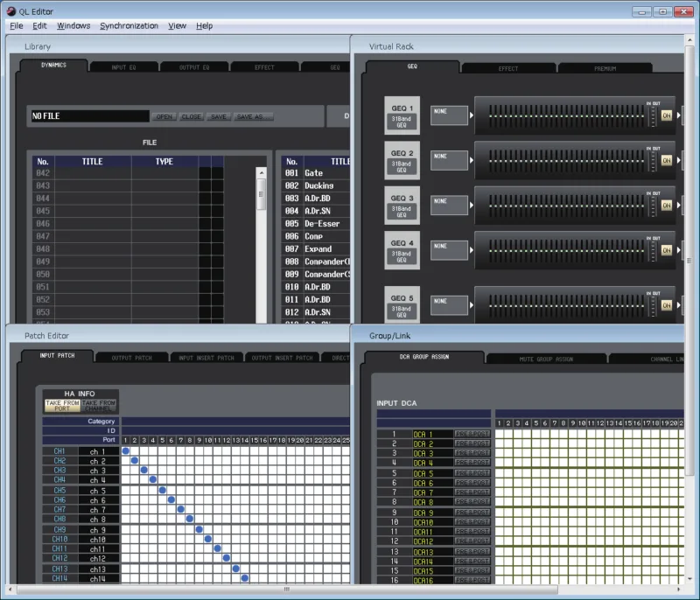Open the View menu
700x600 pixels.
pos(178,26)
